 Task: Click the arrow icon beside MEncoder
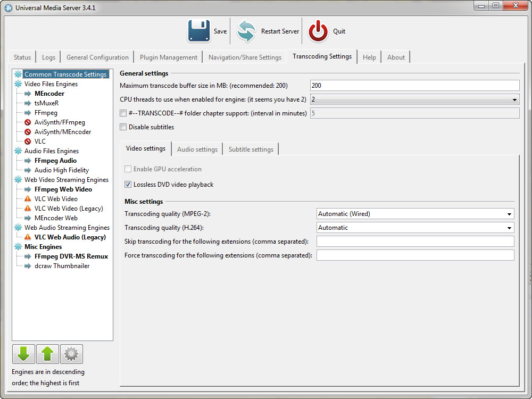click(x=28, y=94)
